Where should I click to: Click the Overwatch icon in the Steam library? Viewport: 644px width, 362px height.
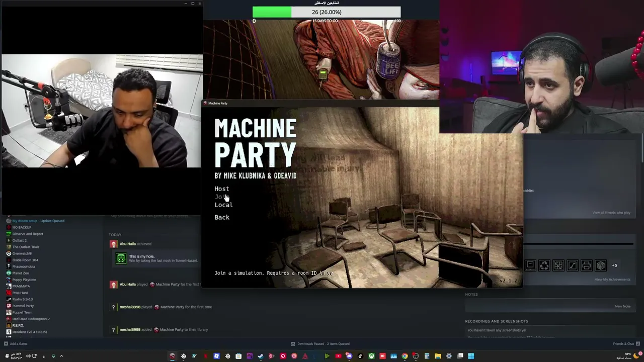pyautogui.click(x=9, y=253)
